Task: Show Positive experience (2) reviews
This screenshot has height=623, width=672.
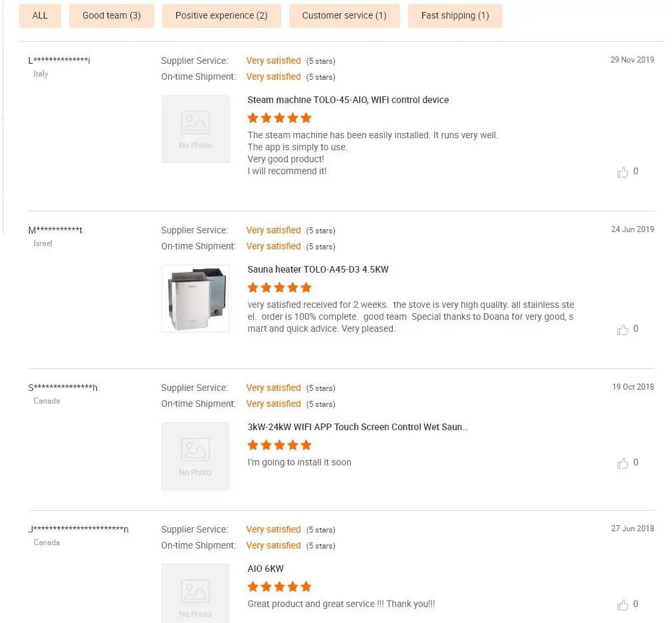Action: [x=221, y=15]
